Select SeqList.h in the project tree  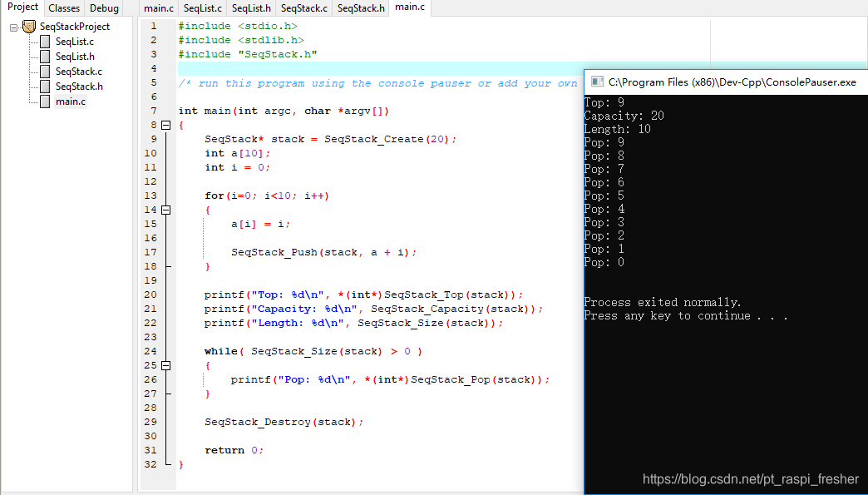tap(75, 57)
